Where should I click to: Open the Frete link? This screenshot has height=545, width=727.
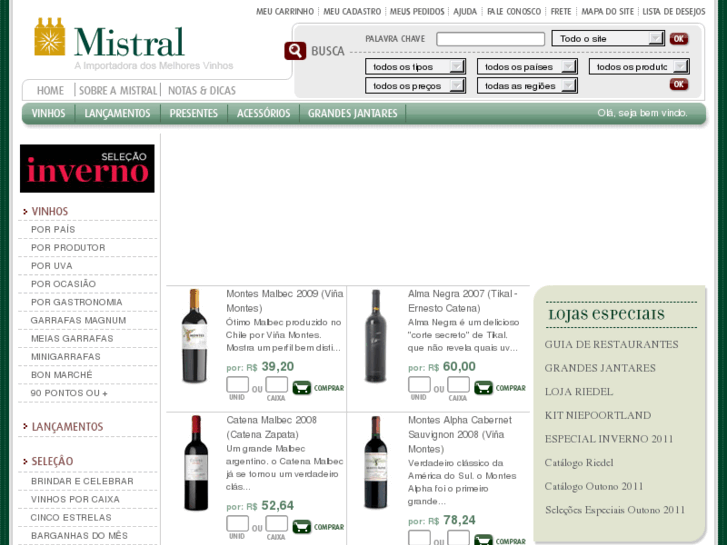(x=561, y=12)
